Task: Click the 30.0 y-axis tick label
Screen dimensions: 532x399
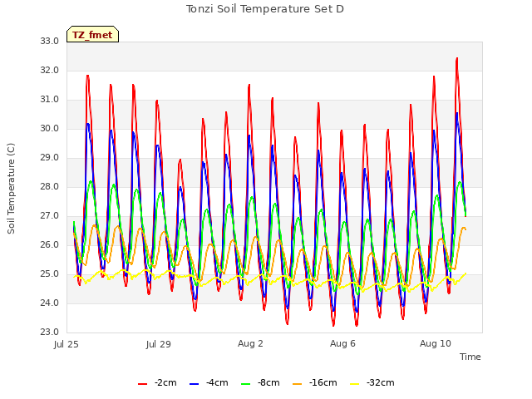Action: click(50, 128)
